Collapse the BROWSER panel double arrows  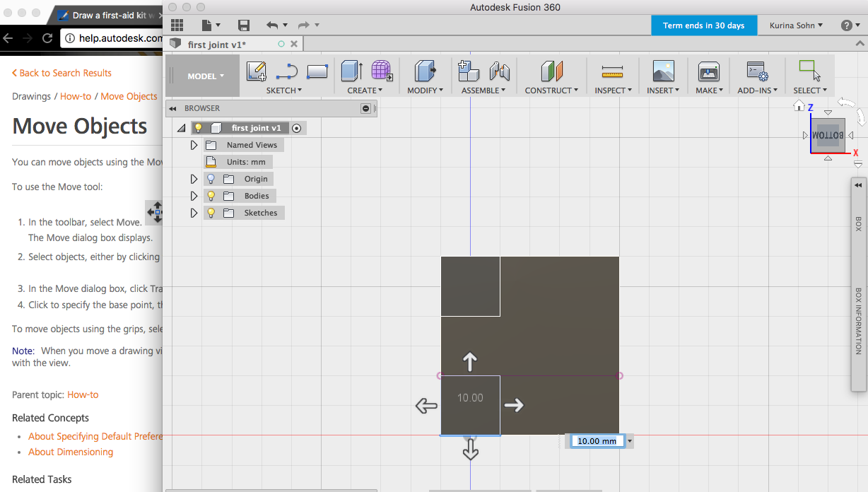click(172, 109)
